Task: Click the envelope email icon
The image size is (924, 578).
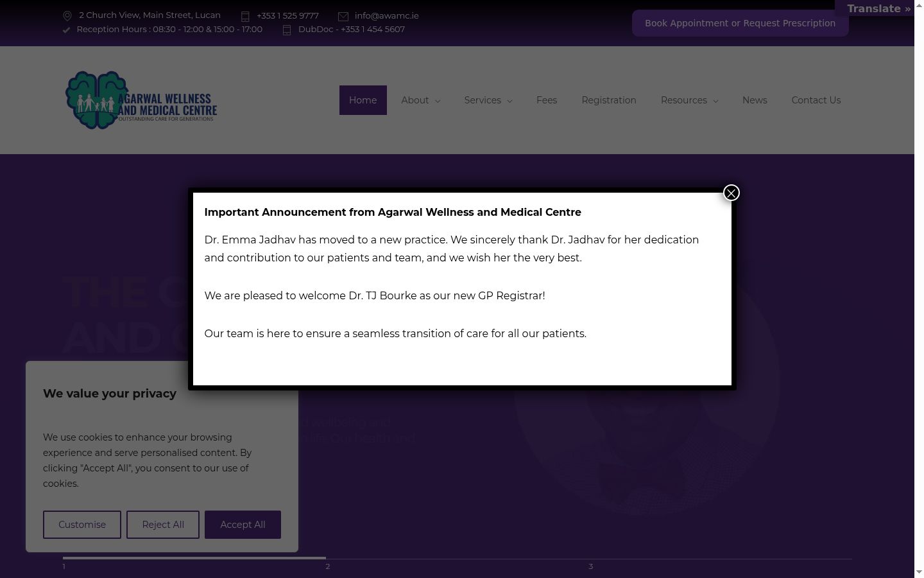Action: pyautogui.click(x=343, y=17)
